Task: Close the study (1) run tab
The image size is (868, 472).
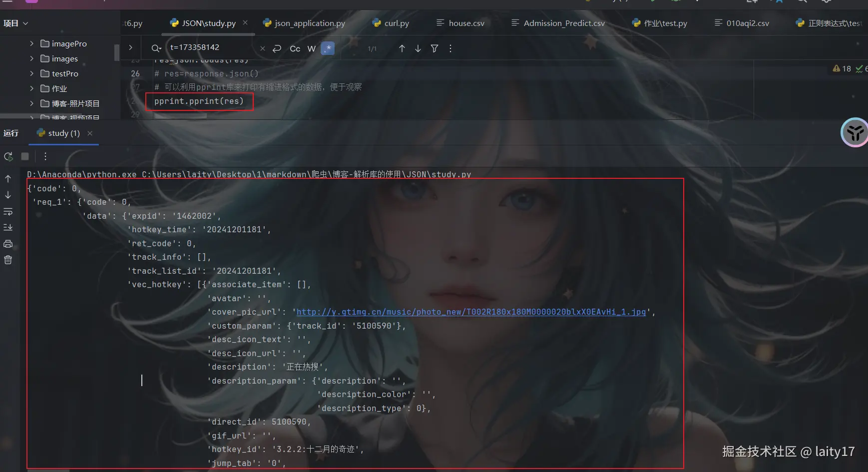Action: (x=90, y=133)
